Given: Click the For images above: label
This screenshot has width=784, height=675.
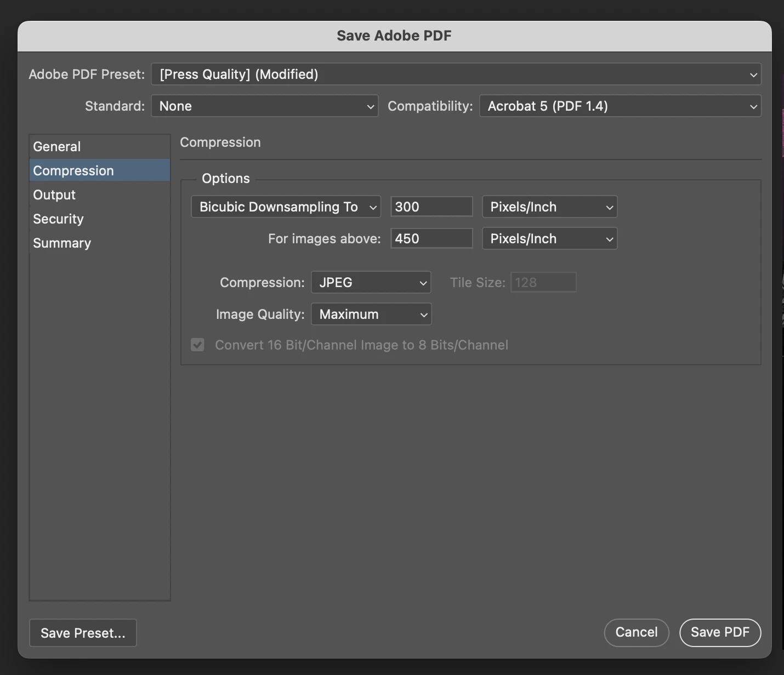Looking at the screenshot, I should tap(324, 239).
